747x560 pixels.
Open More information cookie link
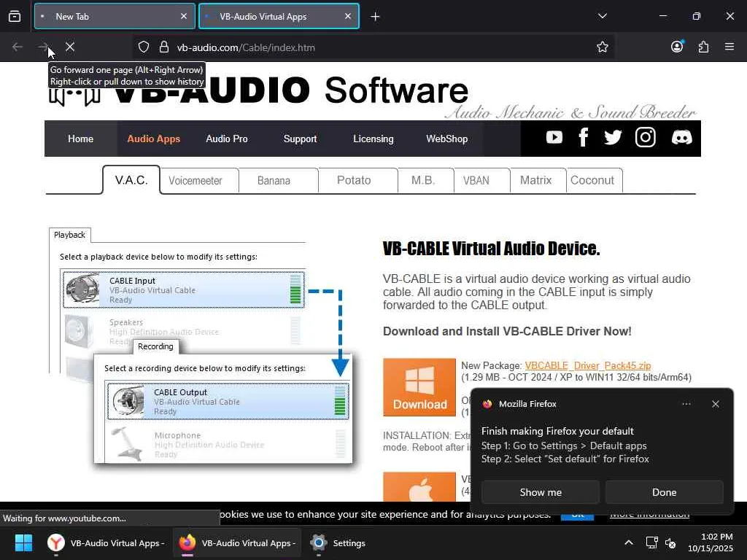pos(649,515)
